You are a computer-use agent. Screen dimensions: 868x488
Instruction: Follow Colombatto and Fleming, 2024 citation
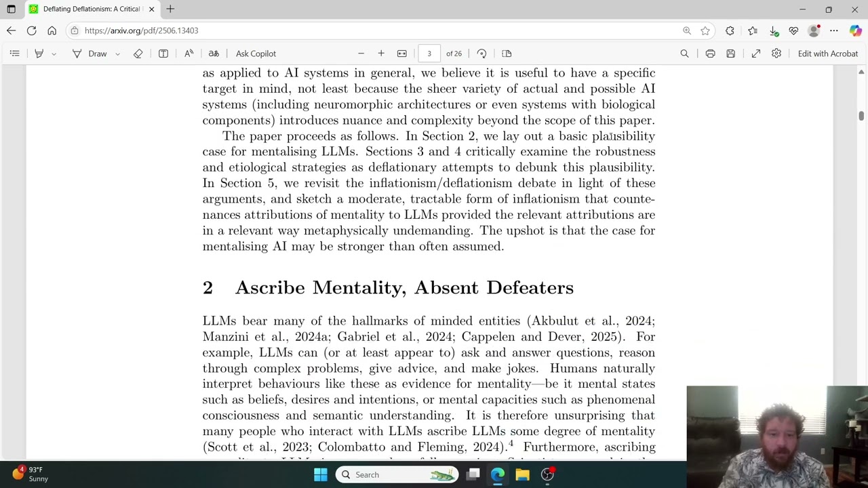pos(409,447)
